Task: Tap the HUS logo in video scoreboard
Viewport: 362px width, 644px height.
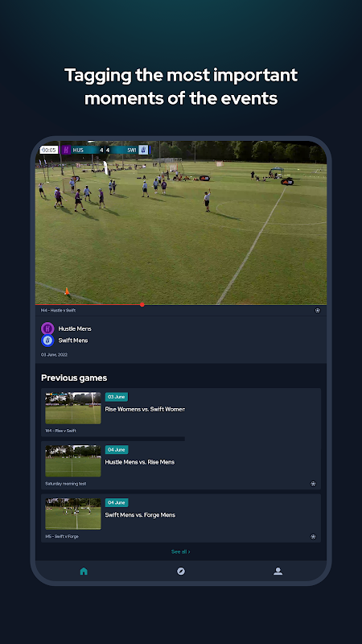Action: (66, 150)
